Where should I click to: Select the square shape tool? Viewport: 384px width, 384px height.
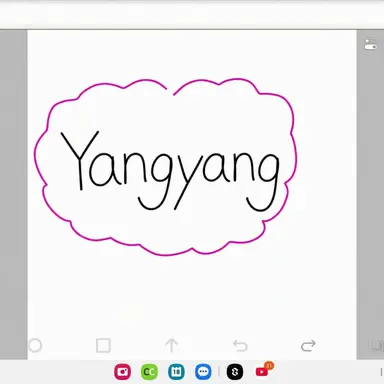tap(103, 346)
